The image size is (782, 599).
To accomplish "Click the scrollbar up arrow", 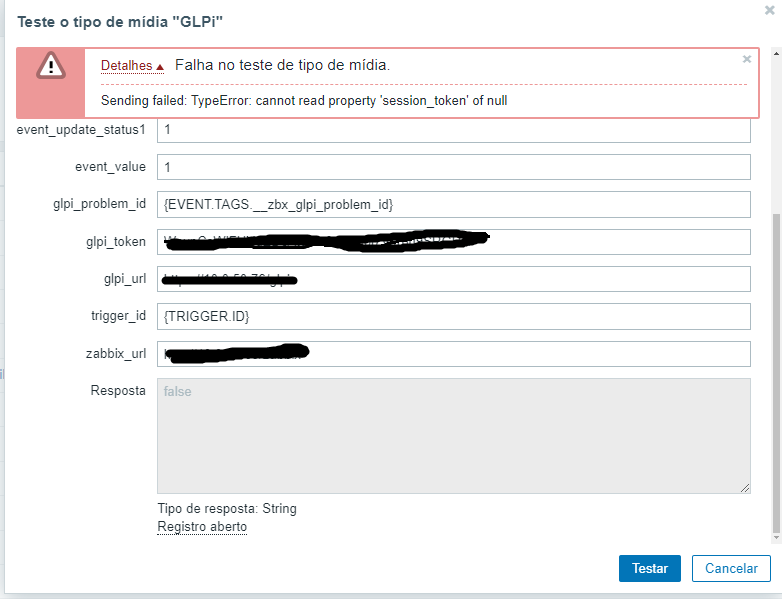I will [x=776, y=53].
